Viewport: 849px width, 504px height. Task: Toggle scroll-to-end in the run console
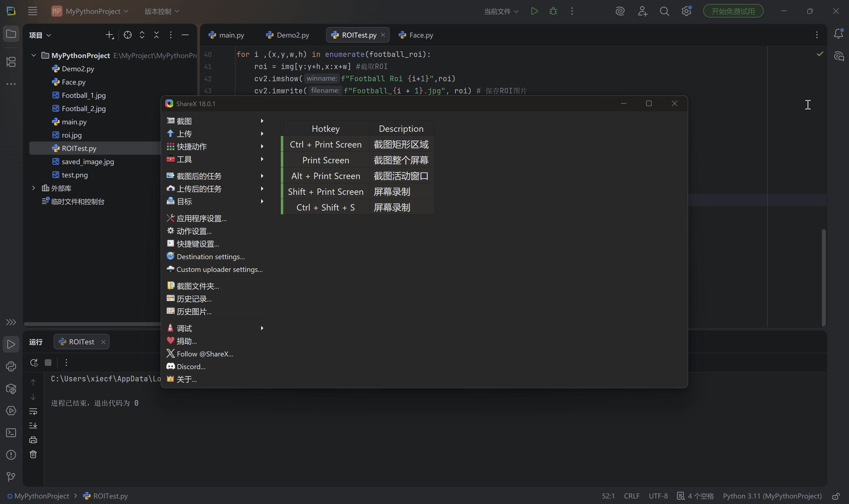tap(33, 426)
